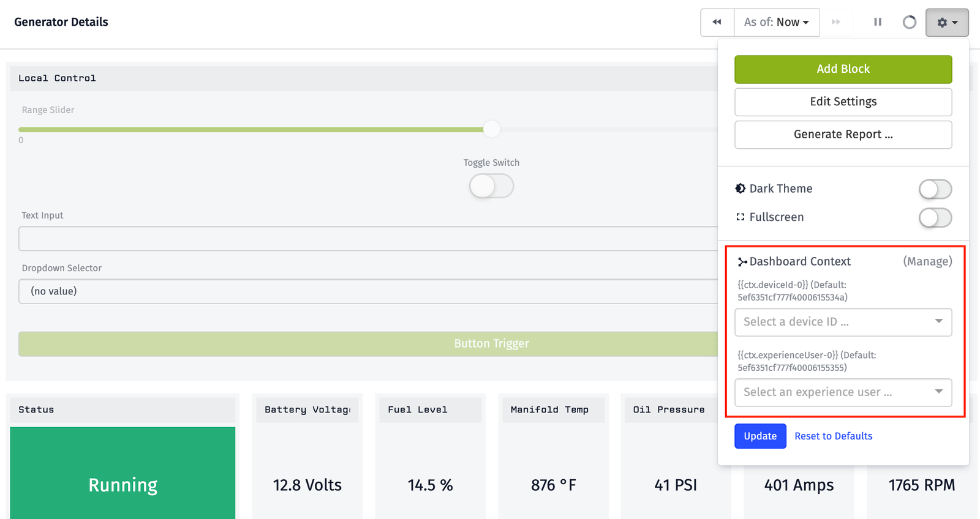Click the Fullscreen brackets icon
Image resolution: width=980 pixels, height=519 pixels.
(741, 217)
